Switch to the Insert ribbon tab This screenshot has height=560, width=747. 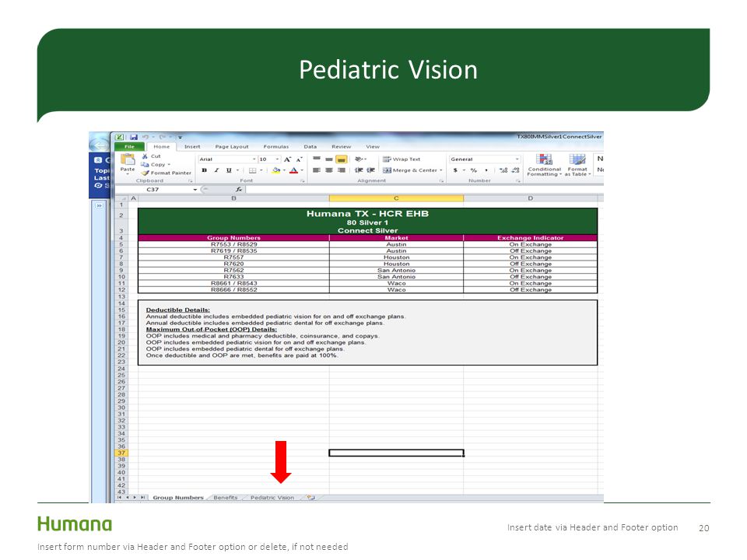[192, 147]
